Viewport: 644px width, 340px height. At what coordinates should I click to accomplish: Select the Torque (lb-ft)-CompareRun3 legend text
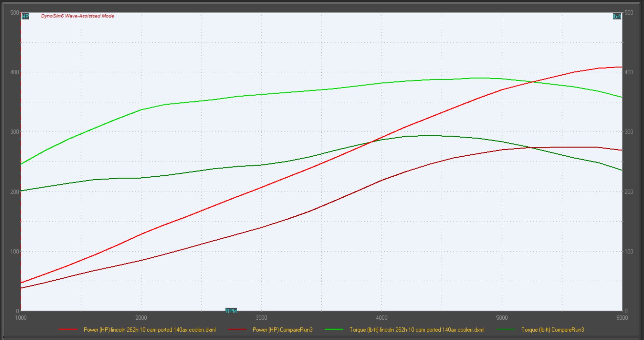coord(553,330)
